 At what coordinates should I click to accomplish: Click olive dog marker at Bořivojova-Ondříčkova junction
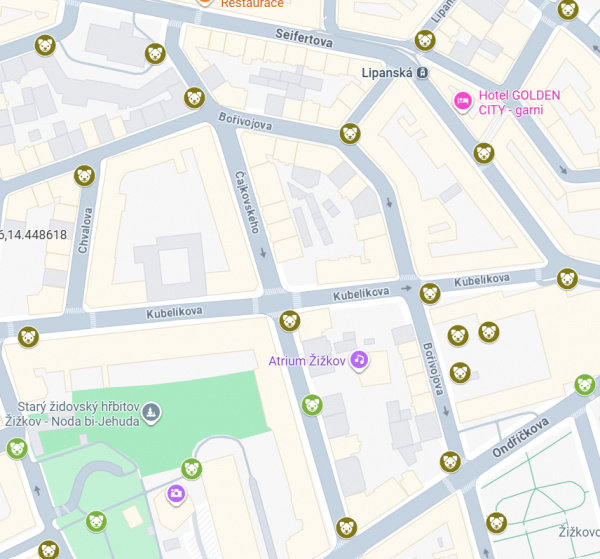coord(450,461)
